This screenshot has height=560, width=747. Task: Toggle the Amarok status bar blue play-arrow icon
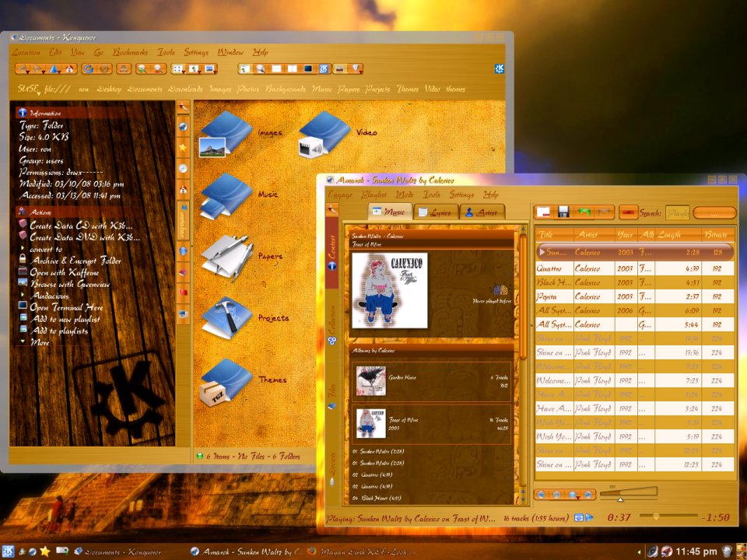(x=589, y=518)
